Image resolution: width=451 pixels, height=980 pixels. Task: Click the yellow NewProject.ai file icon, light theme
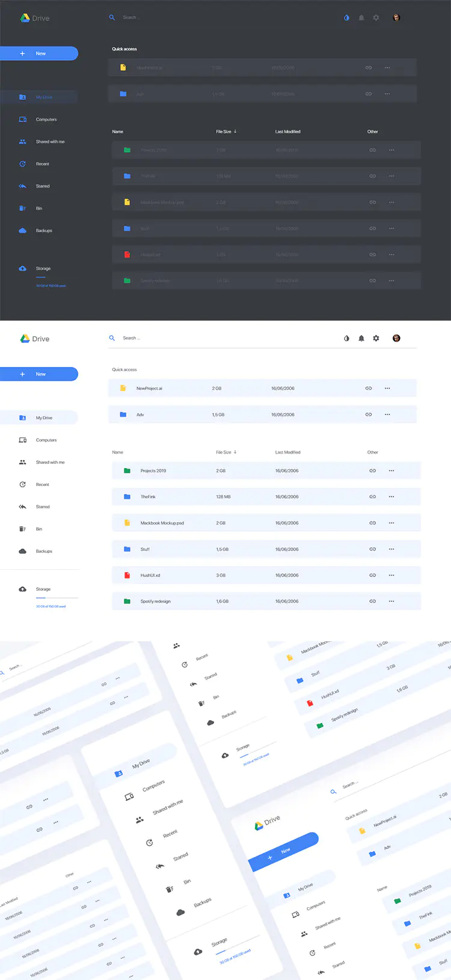pyautogui.click(x=123, y=388)
